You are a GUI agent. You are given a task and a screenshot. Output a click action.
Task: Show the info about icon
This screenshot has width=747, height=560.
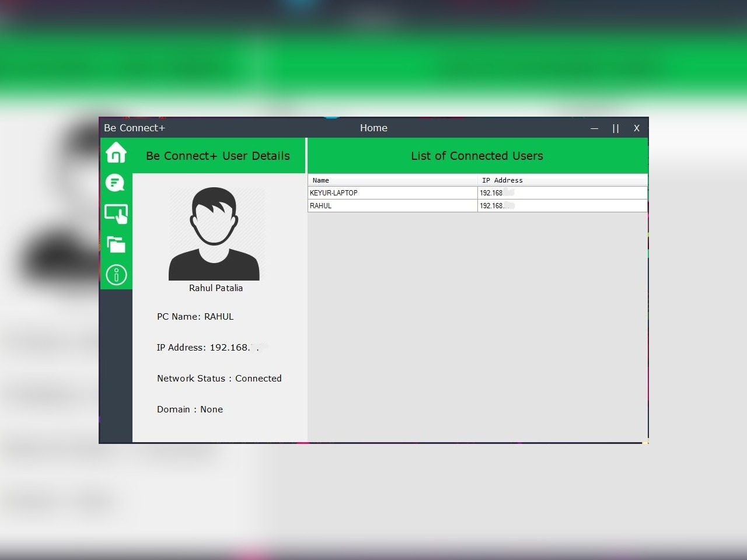point(116,275)
